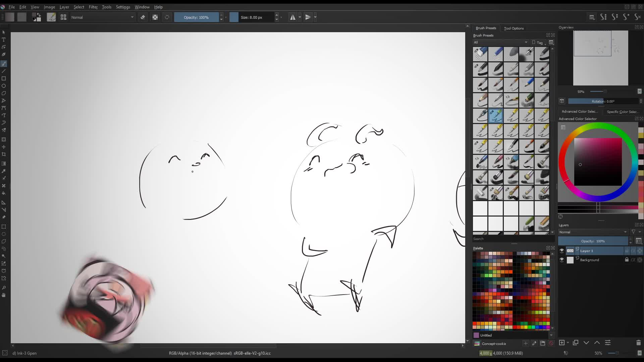Viewport: 644px width, 362px height.
Task: Select the Rectangle tool
Action: [4, 78]
